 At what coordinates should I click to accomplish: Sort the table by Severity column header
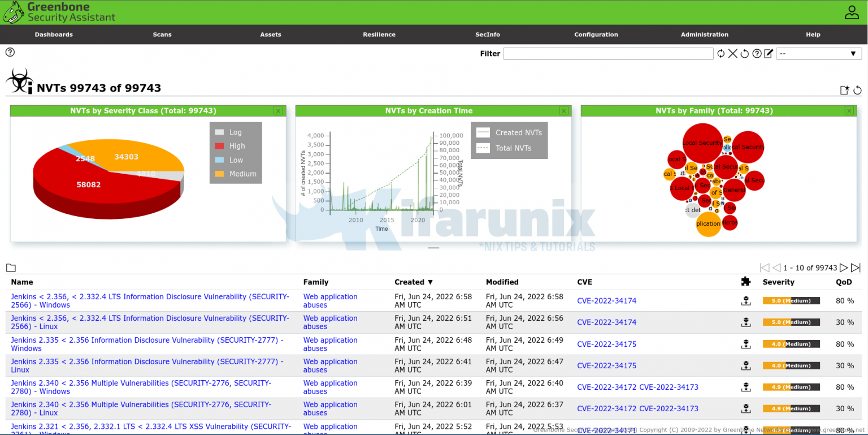(x=778, y=282)
